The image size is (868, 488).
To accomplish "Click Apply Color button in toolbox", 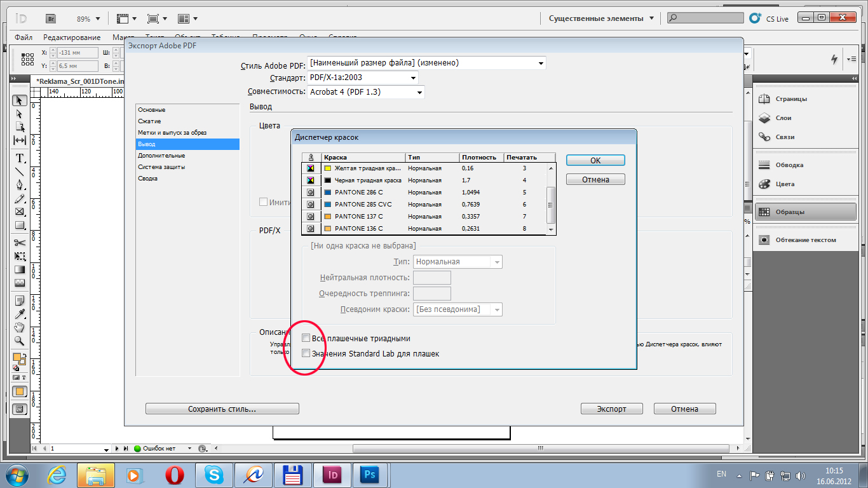I will [20, 392].
